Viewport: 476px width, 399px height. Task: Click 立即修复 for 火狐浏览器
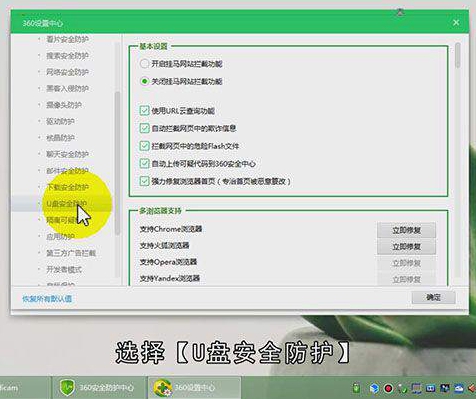406,247
